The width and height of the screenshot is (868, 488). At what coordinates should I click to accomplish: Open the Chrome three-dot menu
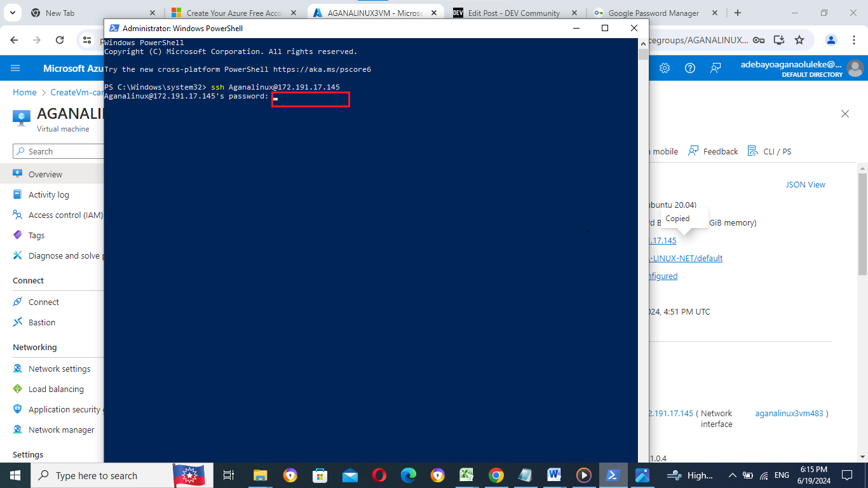[x=853, y=39]
